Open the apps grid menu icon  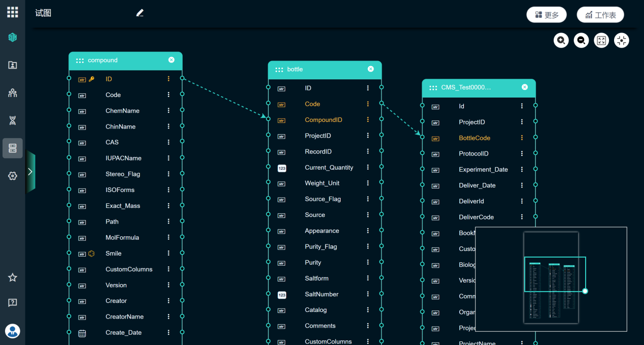(13, 12)
